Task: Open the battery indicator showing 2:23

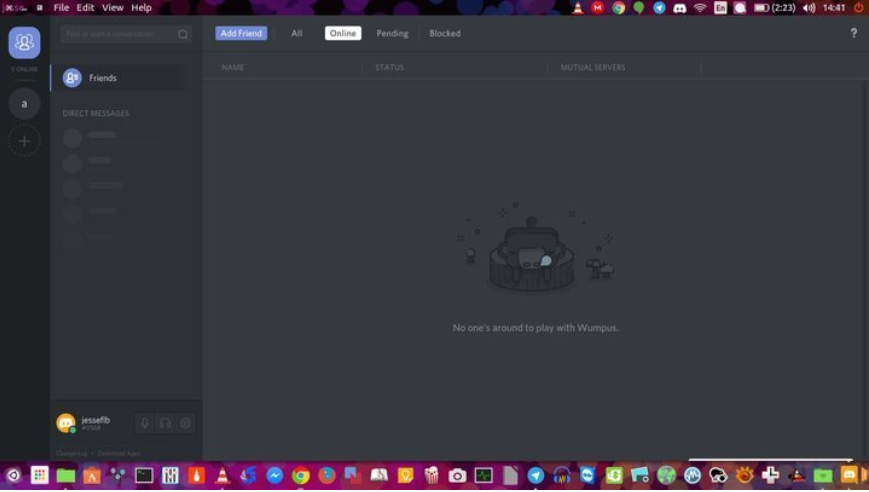Action: pos(775,8)
